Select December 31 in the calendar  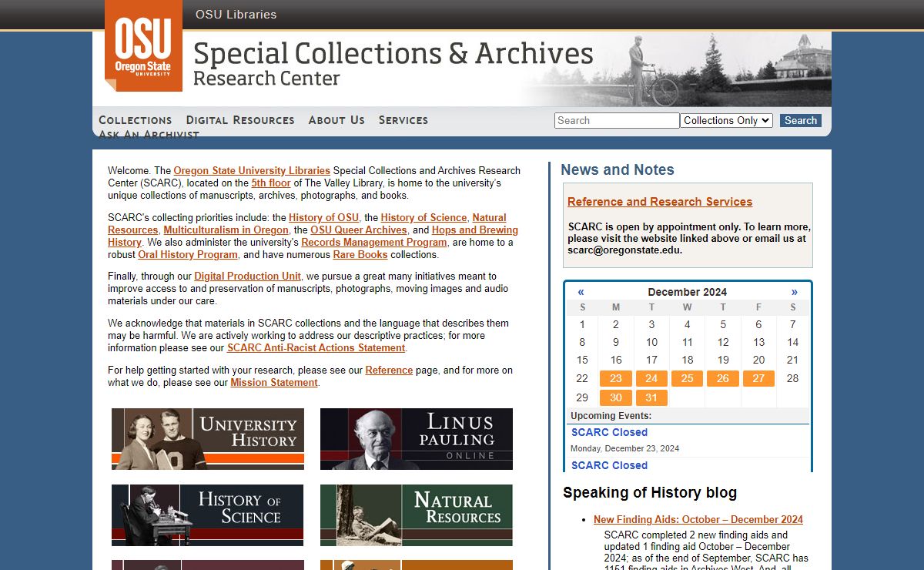[651, 398]
